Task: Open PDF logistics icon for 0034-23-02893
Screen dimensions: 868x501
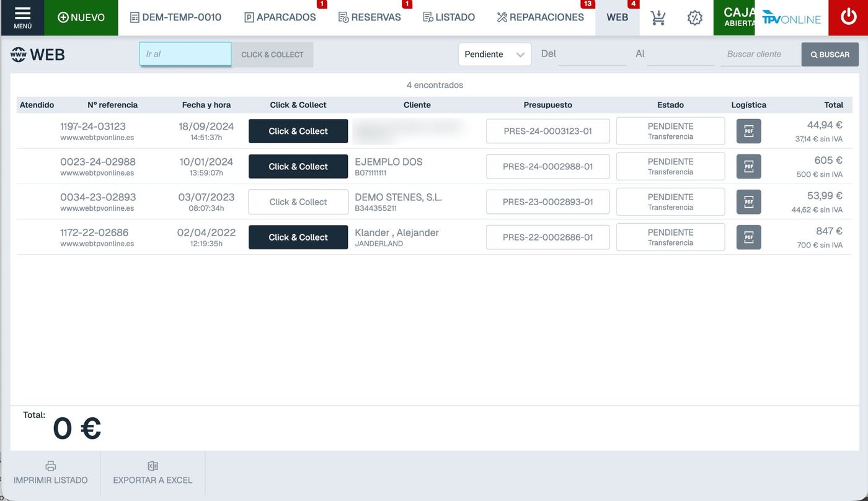Action: pyautogui.click(x=748, y=202)
